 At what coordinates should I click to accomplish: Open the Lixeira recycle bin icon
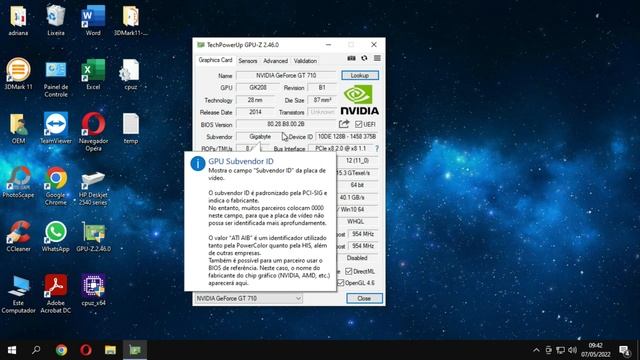coord(56,20)
